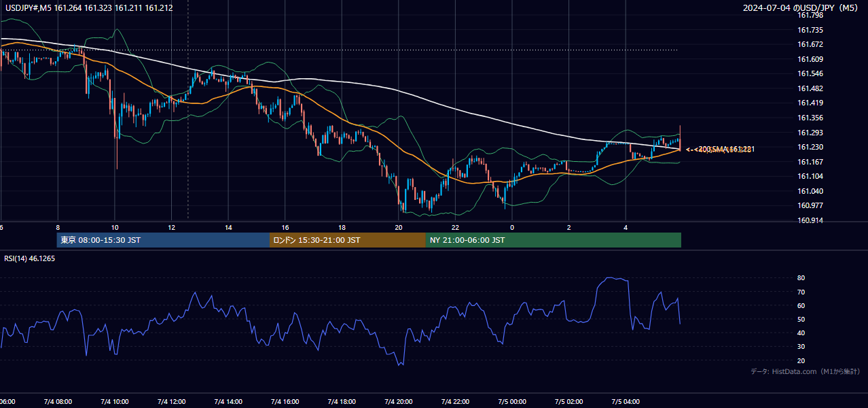Click price axis label 161.482
Viewport: 868px width, 408px height.
pyautogui.click(x=810, y=88)
